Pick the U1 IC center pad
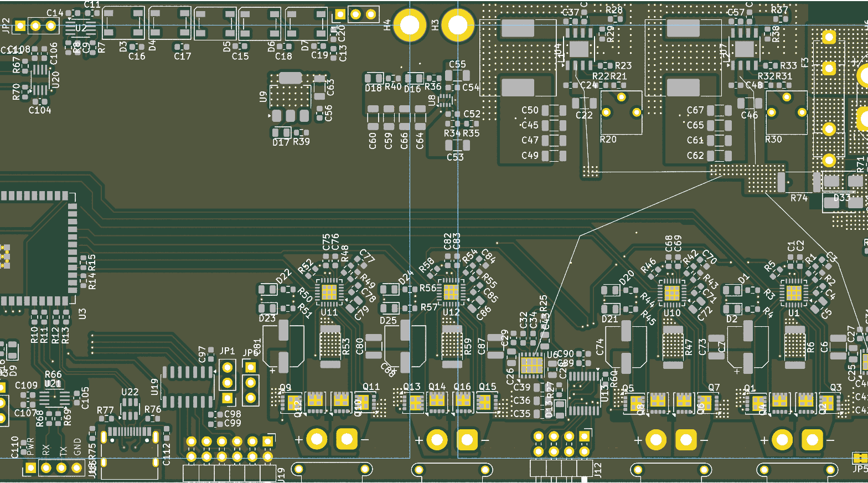Screen dimensions: 868x483 (793, 291)
